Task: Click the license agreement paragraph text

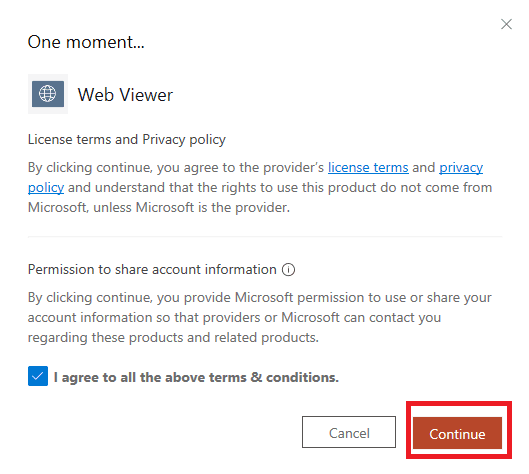Action: click(260, 188)
